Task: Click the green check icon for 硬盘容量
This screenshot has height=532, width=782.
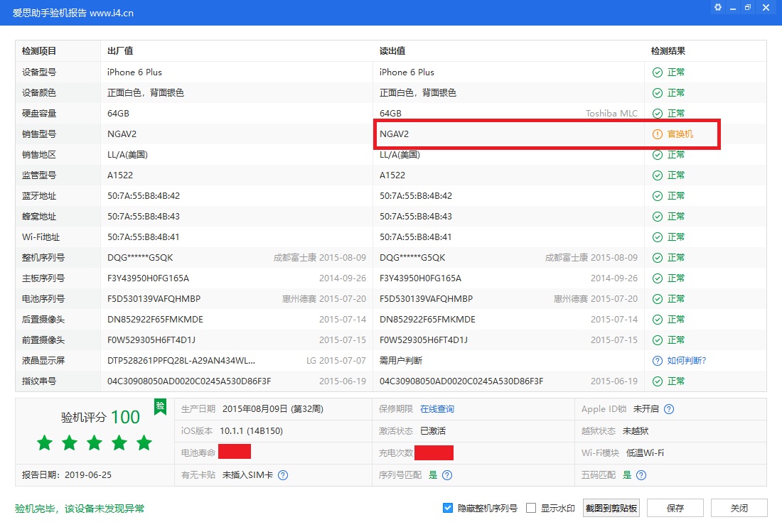Action: (658, 114)
